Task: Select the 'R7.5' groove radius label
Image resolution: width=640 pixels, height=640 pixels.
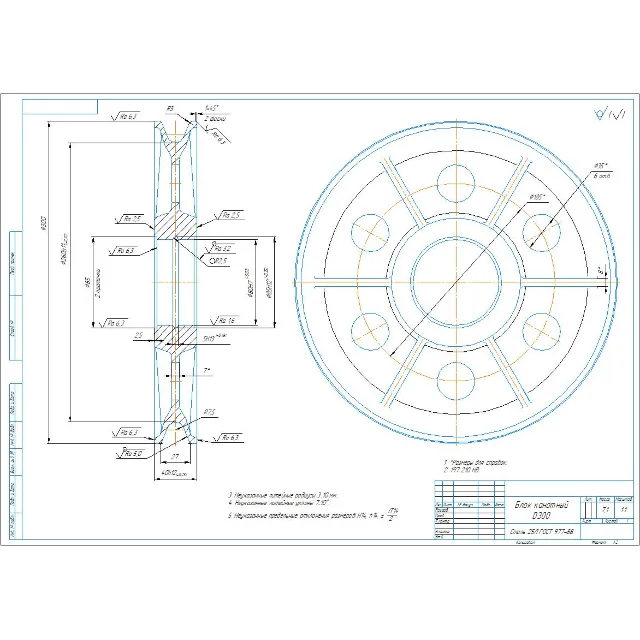Action: tap(210, 413)
